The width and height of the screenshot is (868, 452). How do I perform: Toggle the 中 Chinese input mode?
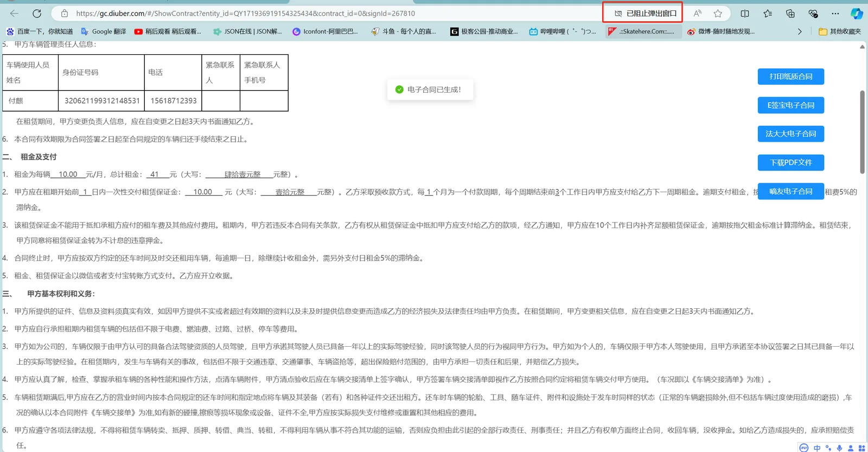[817, 448]
